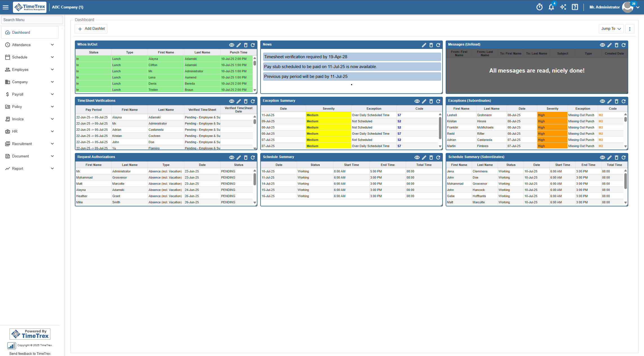Screen dimensions: 644x356
Task: Click the Add Dashlet button
Action: click(91, 28)
